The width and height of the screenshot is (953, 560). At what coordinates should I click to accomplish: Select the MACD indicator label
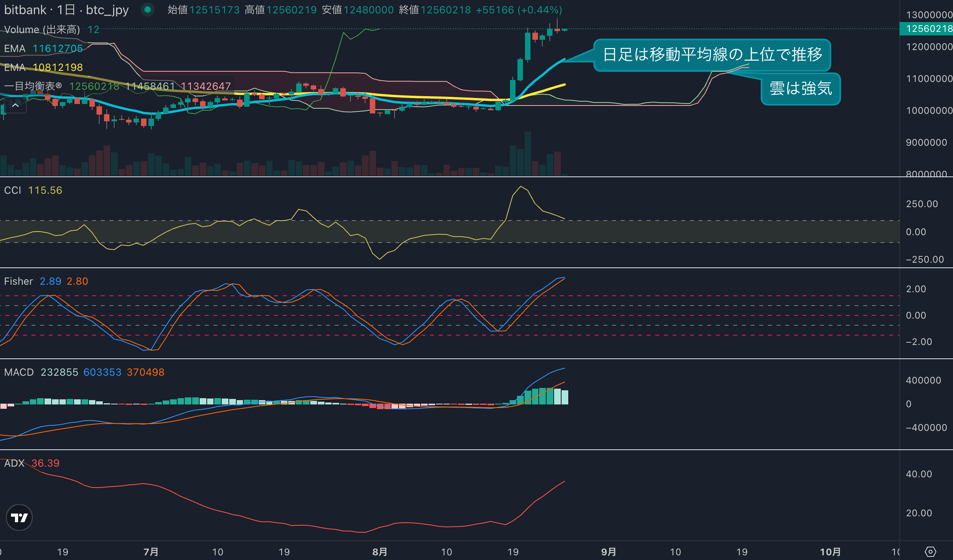point(19,372)
